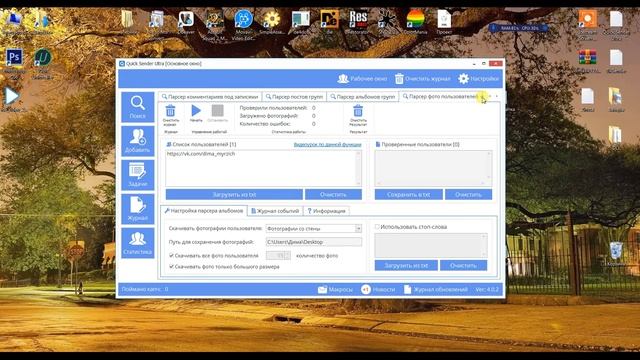The image size is (640, 360).
Task: Open the Настройка парсера альбомов tab
Action: click(204, 211)
